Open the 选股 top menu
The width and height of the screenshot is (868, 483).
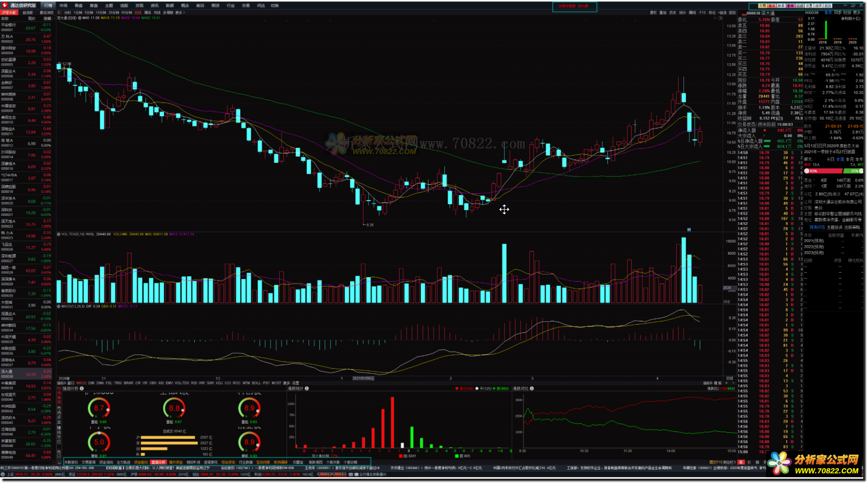[124, 5]
